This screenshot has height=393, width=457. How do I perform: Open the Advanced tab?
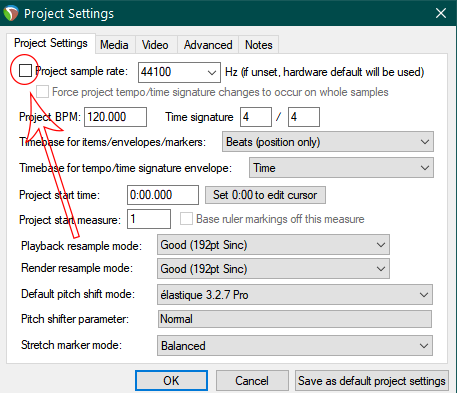(x=208, y=45)
